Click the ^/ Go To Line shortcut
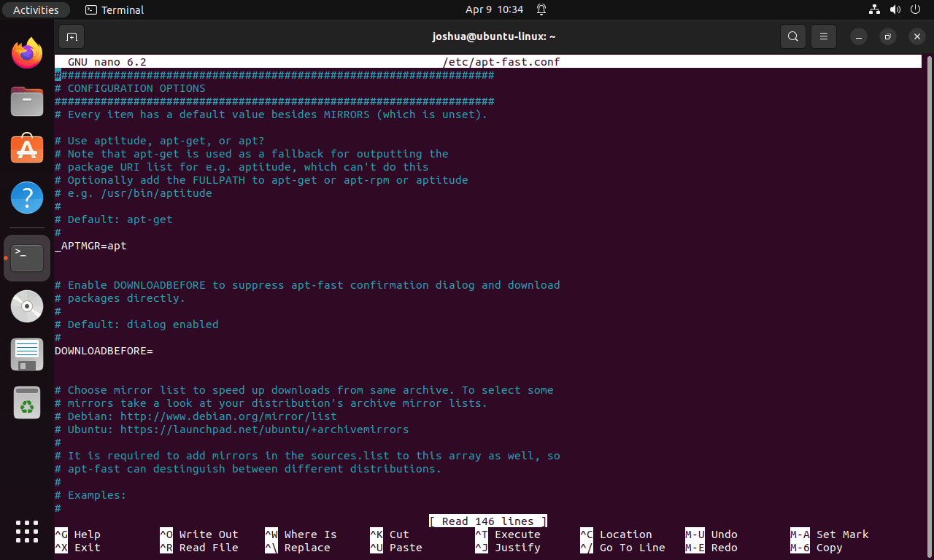This screenshot has width=934, height=560. (x=623, y=548)
